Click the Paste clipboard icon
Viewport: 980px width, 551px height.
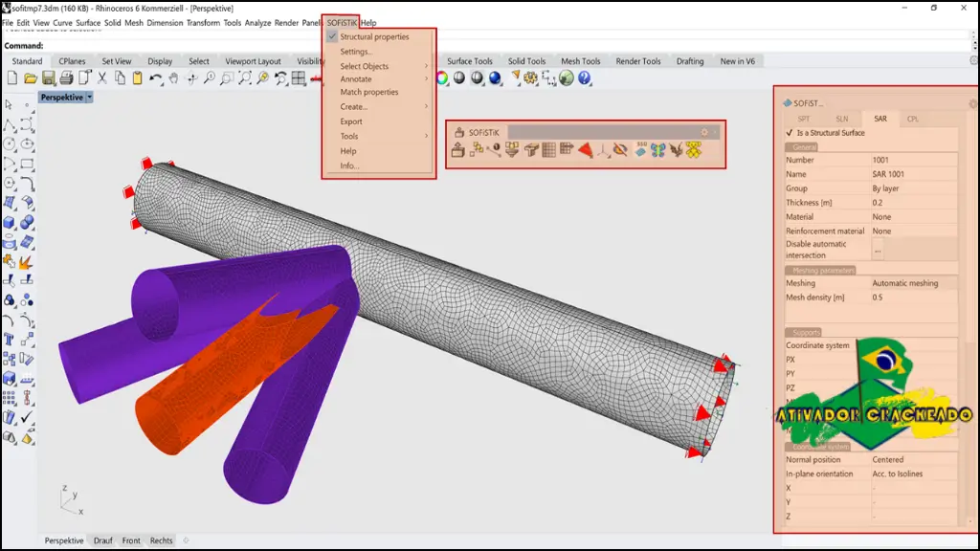[138, 78]
